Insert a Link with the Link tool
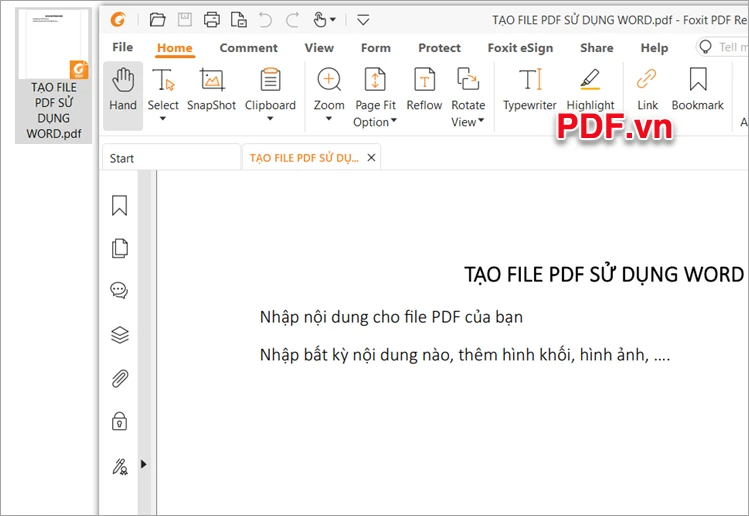The width and height of the screenshot is (749, 516). click(x=647, y=89)
